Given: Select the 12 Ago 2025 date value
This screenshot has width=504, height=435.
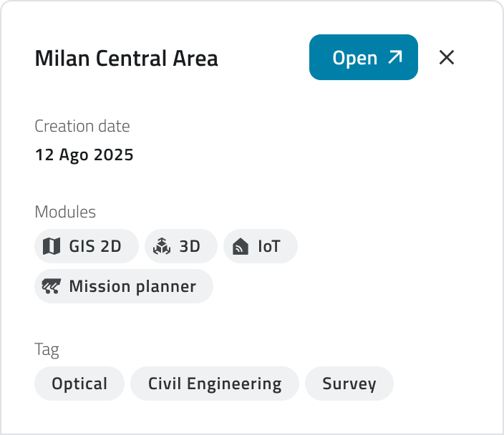Looking at the screenshot, I should pyautogui.click(x=84, y=155).
